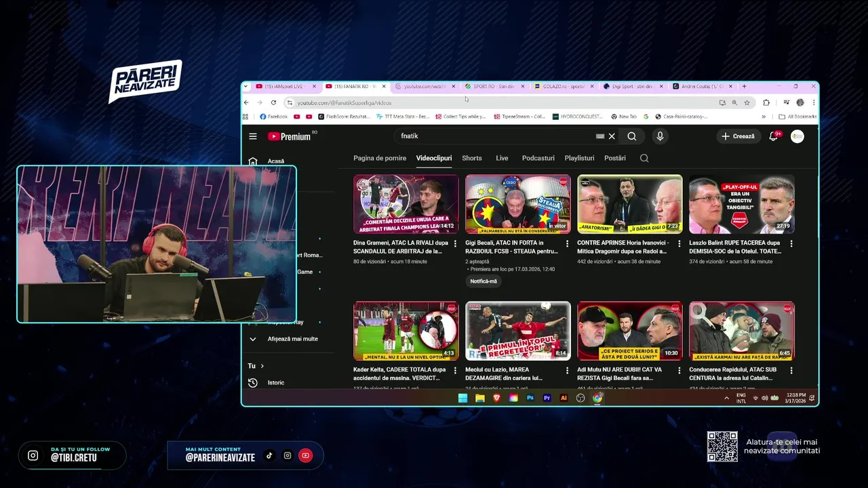Switch to Pagina de pornire channel tab

point(380,158)
